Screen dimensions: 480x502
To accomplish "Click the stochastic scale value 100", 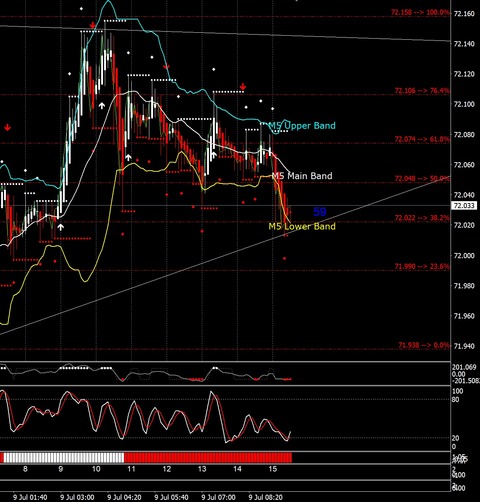I will point(458,391).
